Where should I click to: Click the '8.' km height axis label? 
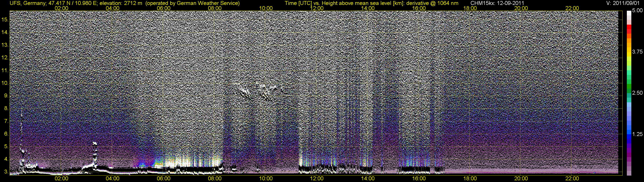click(6, 108)
